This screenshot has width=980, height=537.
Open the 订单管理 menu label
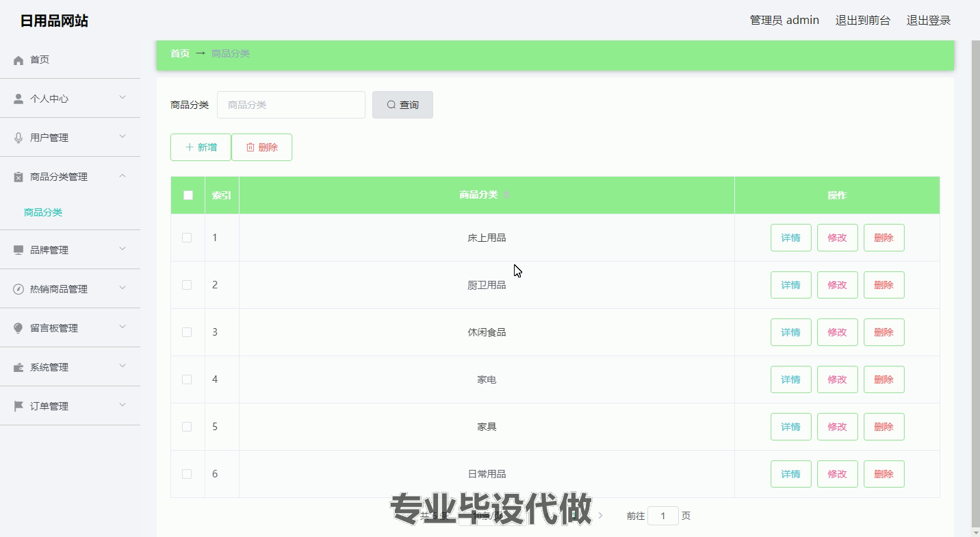(49, 406)
